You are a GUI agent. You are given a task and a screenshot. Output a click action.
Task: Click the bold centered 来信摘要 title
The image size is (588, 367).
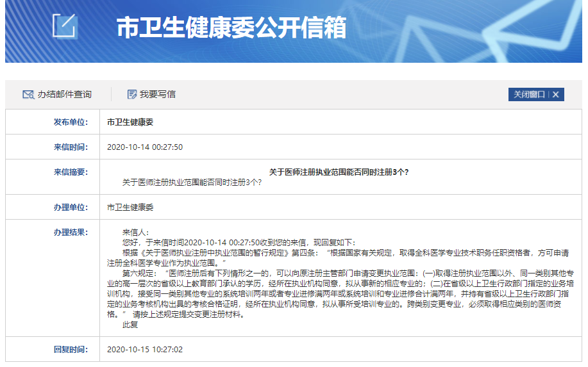tap(339, 172)
